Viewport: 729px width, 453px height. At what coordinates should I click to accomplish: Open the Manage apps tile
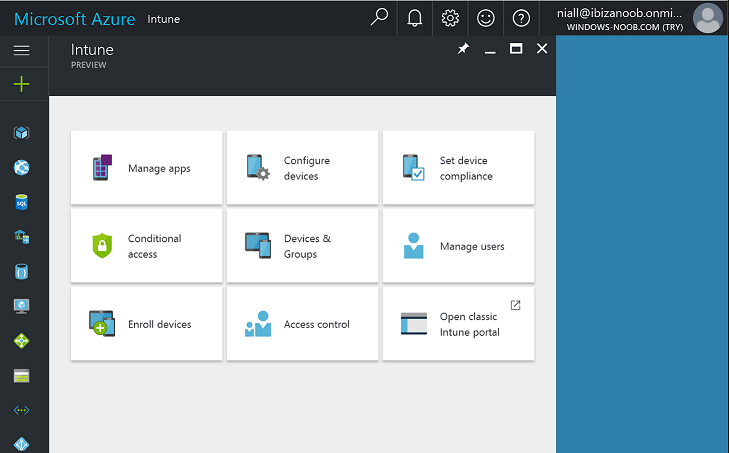(x=146, y=168)
